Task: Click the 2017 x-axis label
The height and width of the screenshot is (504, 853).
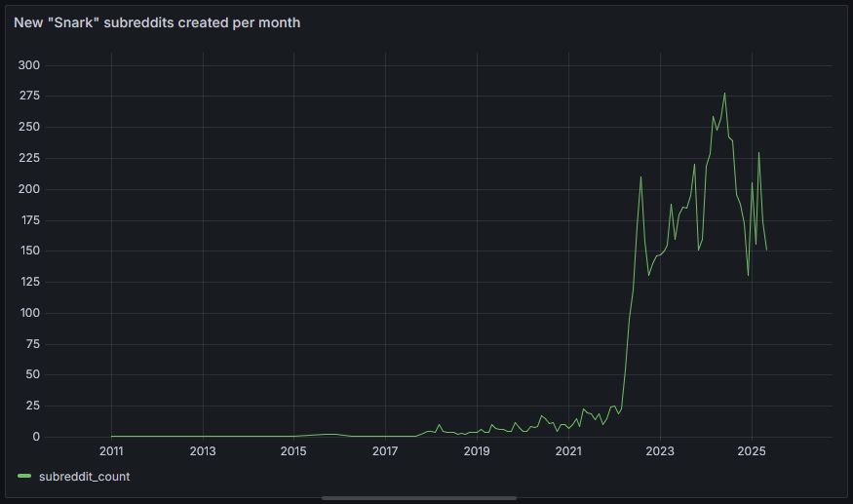Action: tap(385, 451)
